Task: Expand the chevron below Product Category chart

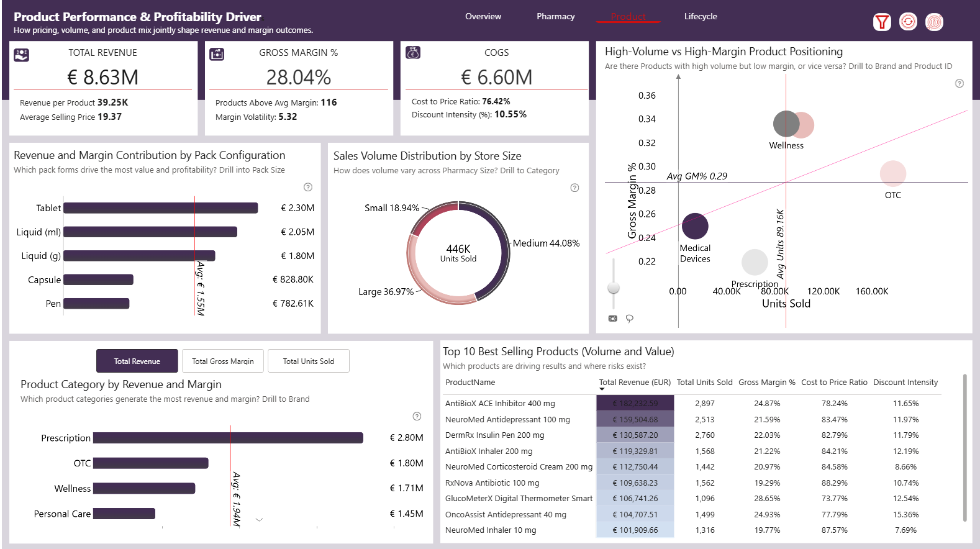Action: click(x=259, y=520)
